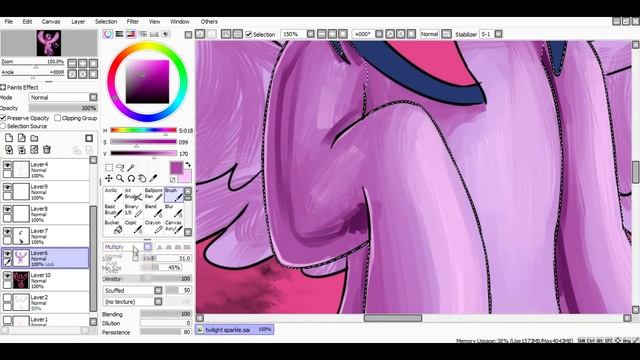The width and height of the screenshot is (640, 360).
Task: Select the Rotate view tool
Action: (131, 178)
